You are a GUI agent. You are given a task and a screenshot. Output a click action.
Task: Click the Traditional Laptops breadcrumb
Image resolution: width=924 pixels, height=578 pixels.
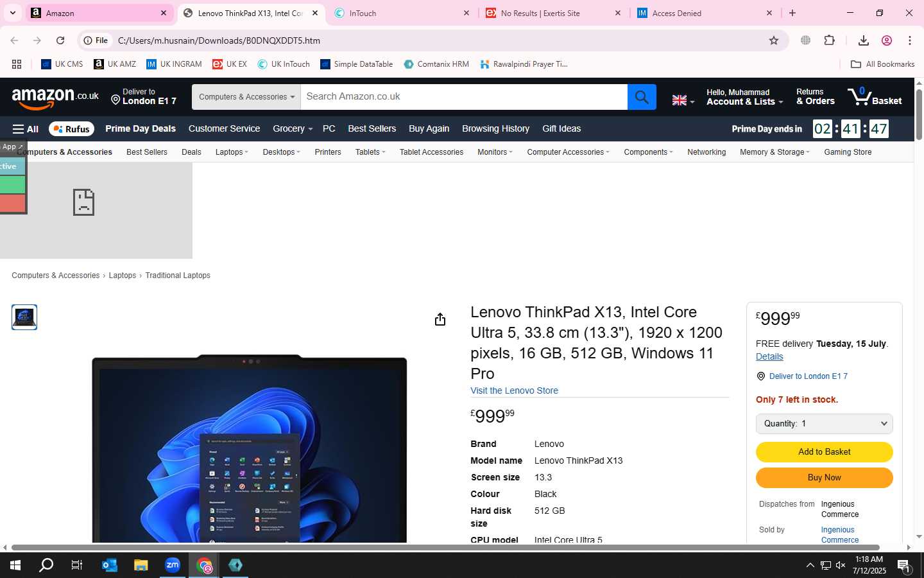tap(178, 276)
